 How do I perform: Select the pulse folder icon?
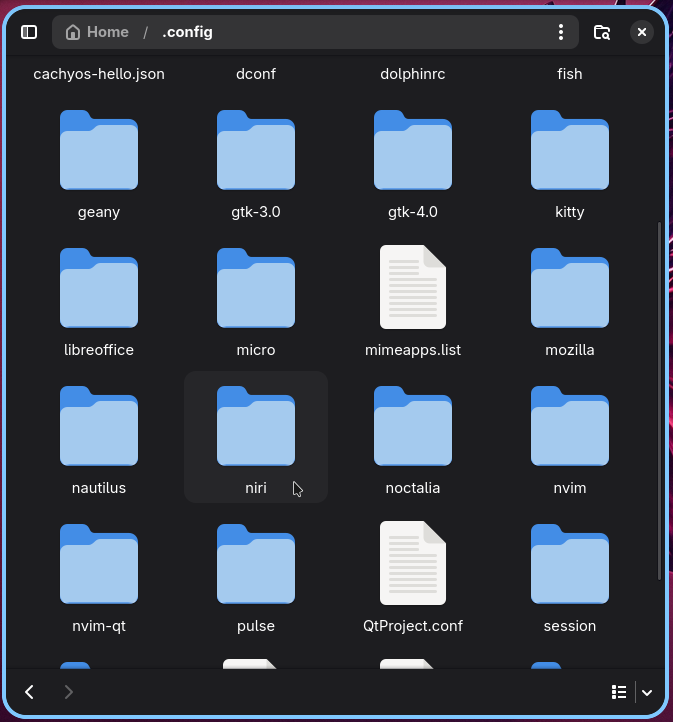pos(256,564)
